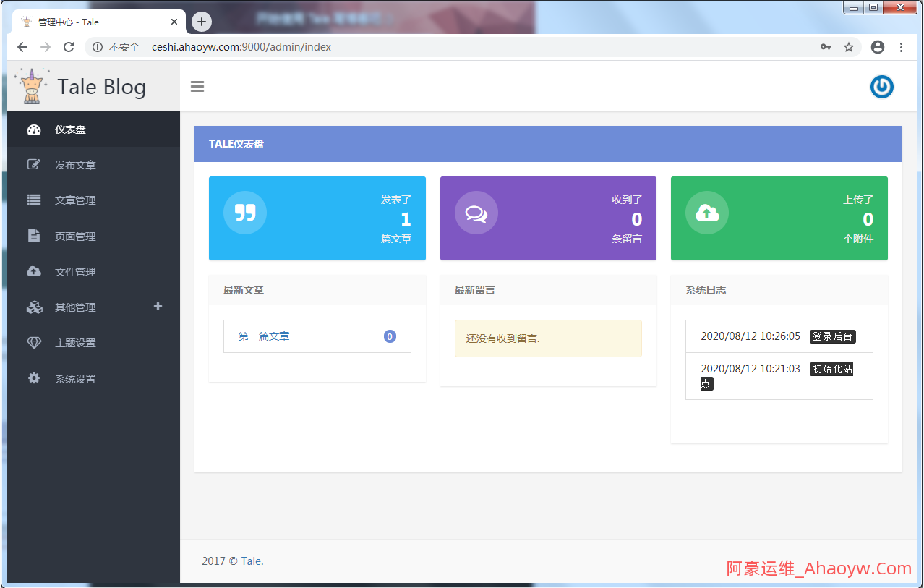The image size is (924, 588).
Task: Click the hamburger sidebar toggle icon
Action: pos(197,87)
